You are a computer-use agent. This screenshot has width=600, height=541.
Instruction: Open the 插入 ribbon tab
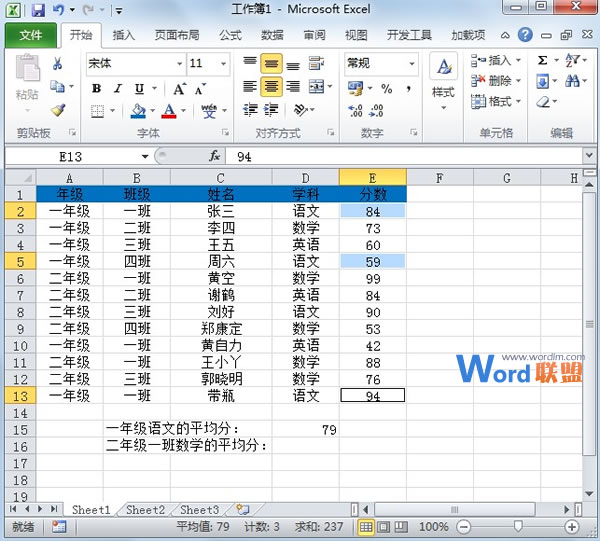click(x=124, y=35)
